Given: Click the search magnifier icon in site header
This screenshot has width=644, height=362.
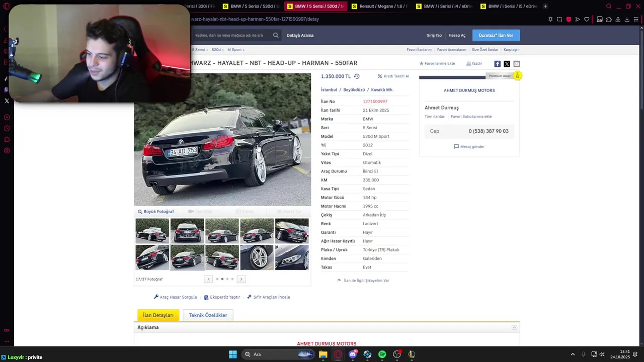Looking at the screenshot, I should [x=276, y=35].
